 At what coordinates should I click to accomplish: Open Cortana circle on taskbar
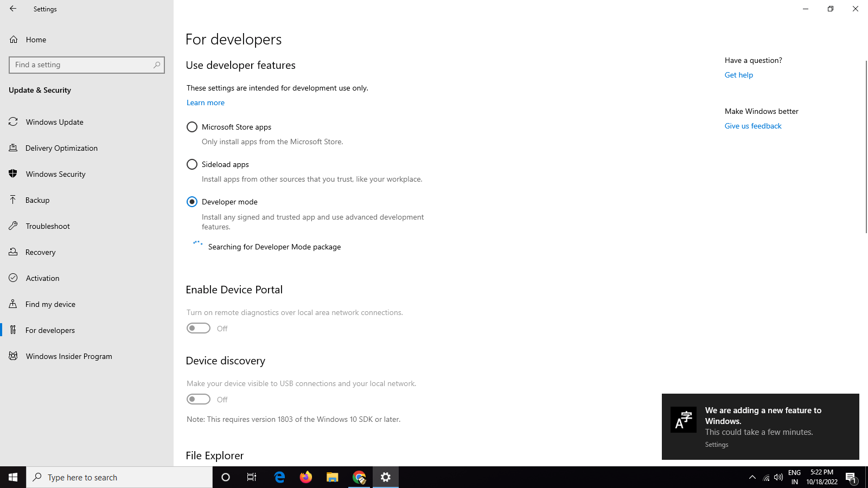point(226,477)
